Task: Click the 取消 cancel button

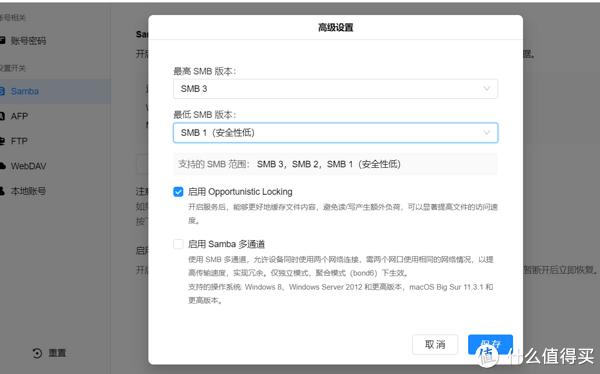Action: pyautogui.click(x=435, y=345)
